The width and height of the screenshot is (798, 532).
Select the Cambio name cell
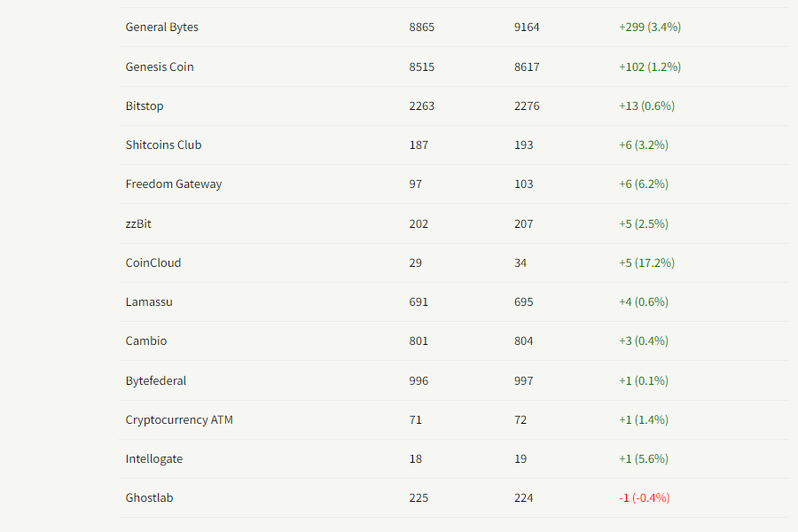[x=146, y=340]
